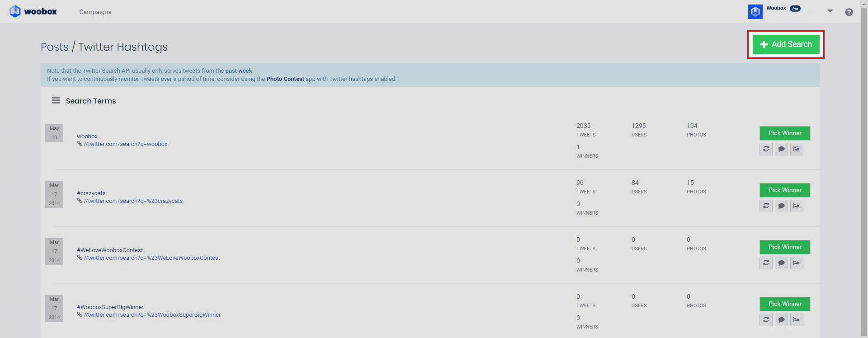Open the Campaigns menu
This screenshot has height=338, width=868.
coord(95,12)
